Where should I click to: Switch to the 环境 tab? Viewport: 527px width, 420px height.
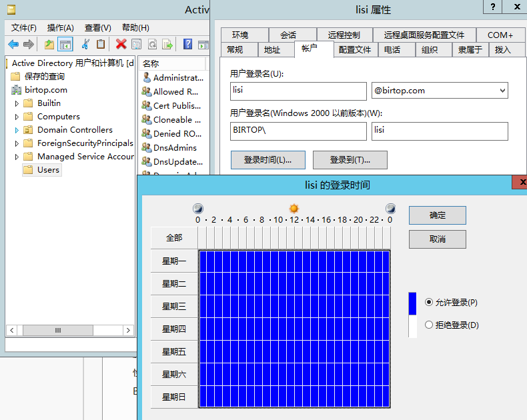click(x=245, y=35)
